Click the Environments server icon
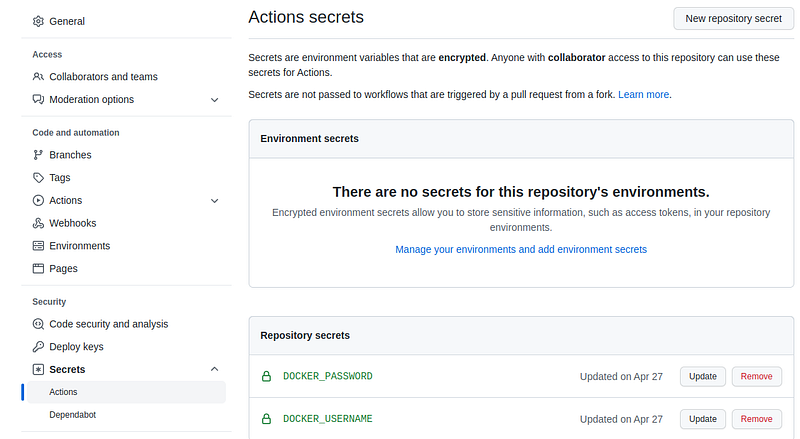This screenshot has width=800, height=439. (38, 246)
